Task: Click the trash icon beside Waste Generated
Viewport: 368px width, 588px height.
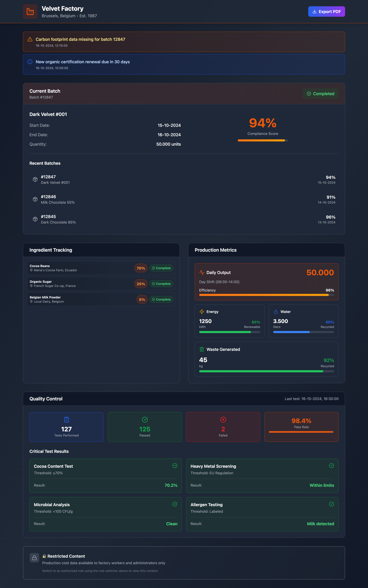Action: pos(202,349)
